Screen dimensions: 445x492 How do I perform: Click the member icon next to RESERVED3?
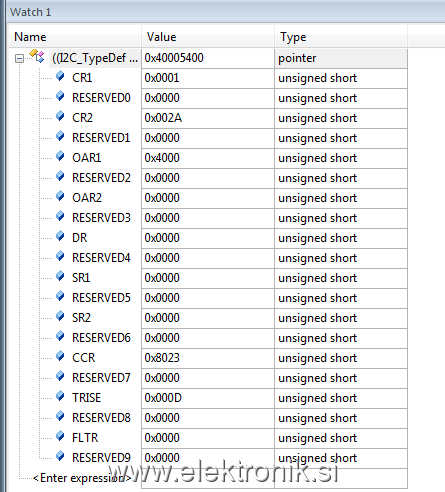click(x=60, y=216)
